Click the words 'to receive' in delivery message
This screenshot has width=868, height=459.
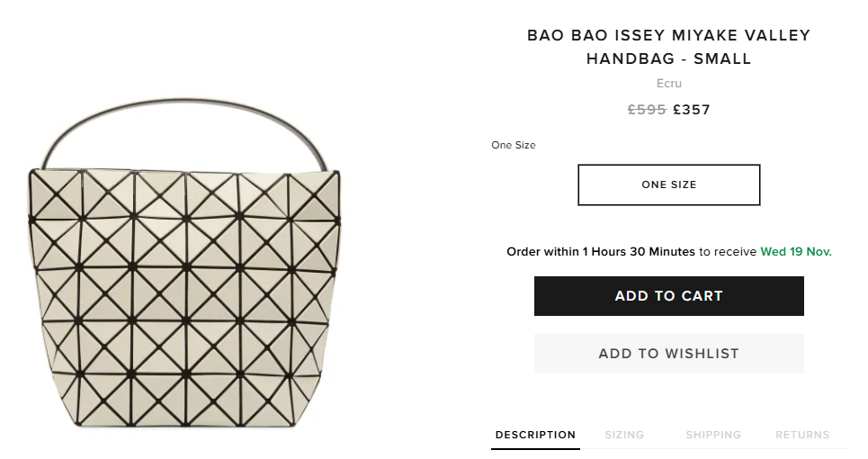(728, 252)
